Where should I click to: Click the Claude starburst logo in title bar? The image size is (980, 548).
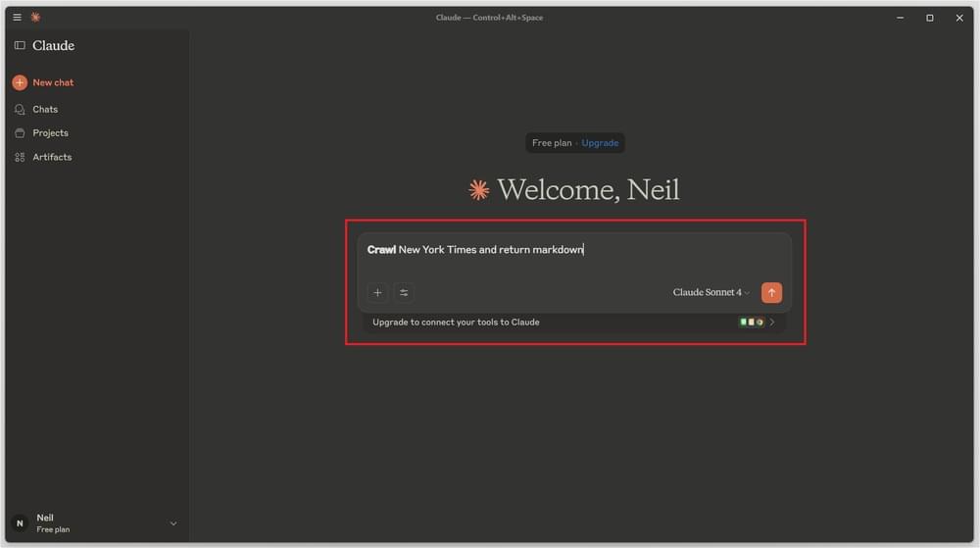[x=35, y=17]
